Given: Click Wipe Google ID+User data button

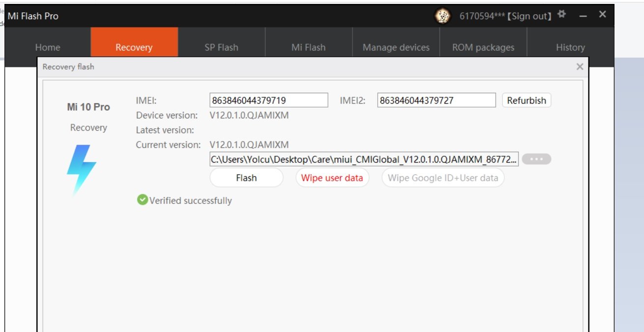Looking at the screenshot, I should tap(443, 178).
